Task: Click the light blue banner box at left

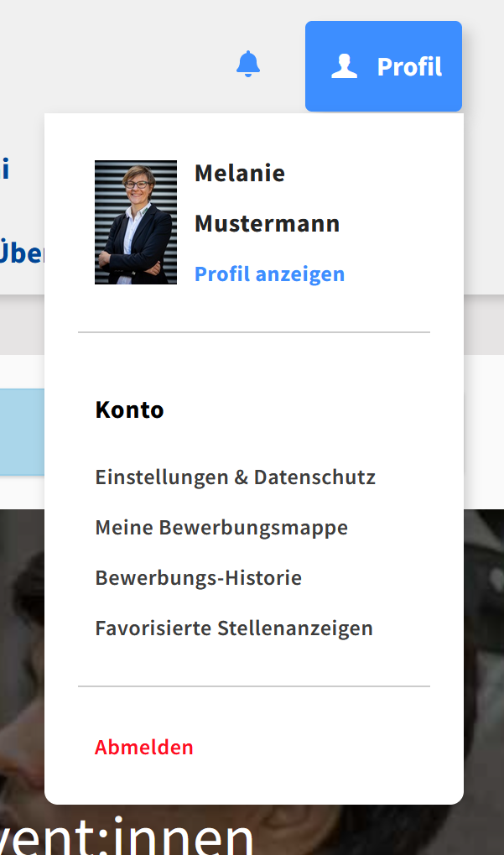Action: (22, 432)
